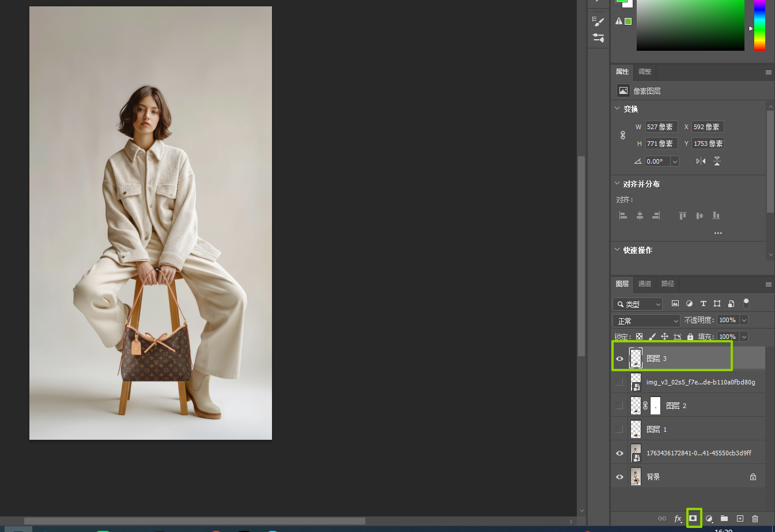775x532 pixels.
Task: Click the three dots more align options
Action: point(718,233)
